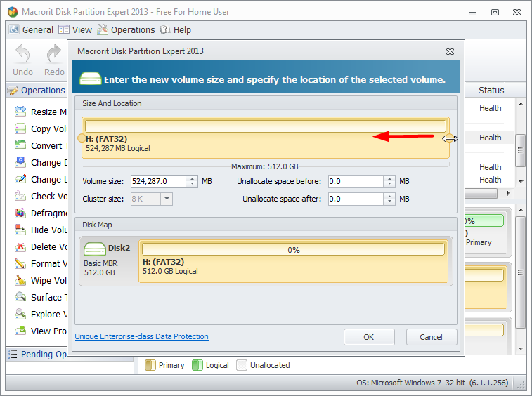Image resolution: width=532 pixels, height=396 pixels.
Task: Select the Check Volume icon
Action: click(20, 196)
